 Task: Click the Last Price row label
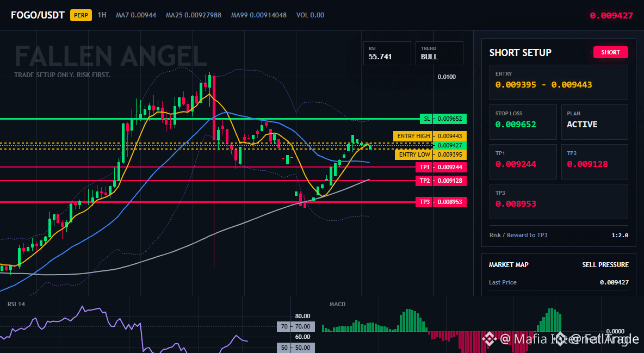tap(503, 282)
